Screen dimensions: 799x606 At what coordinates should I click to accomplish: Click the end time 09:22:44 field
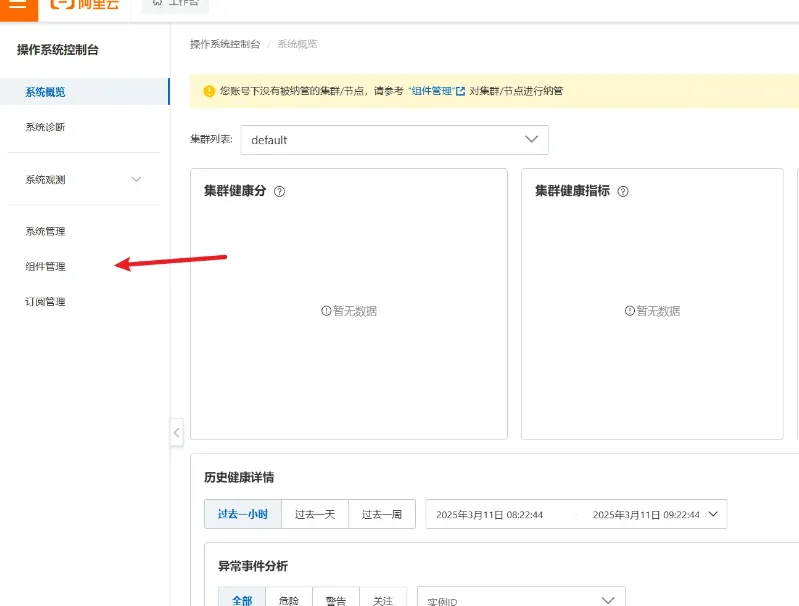point(646,515)
